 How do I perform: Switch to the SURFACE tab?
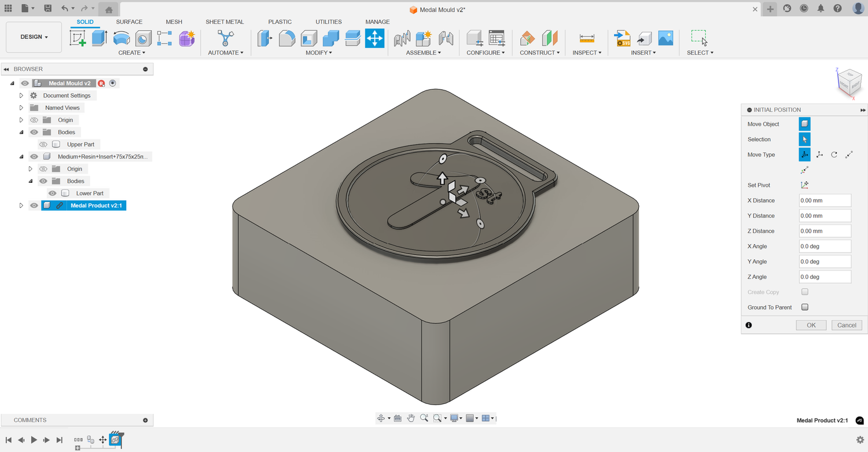[x=129, y=22]
